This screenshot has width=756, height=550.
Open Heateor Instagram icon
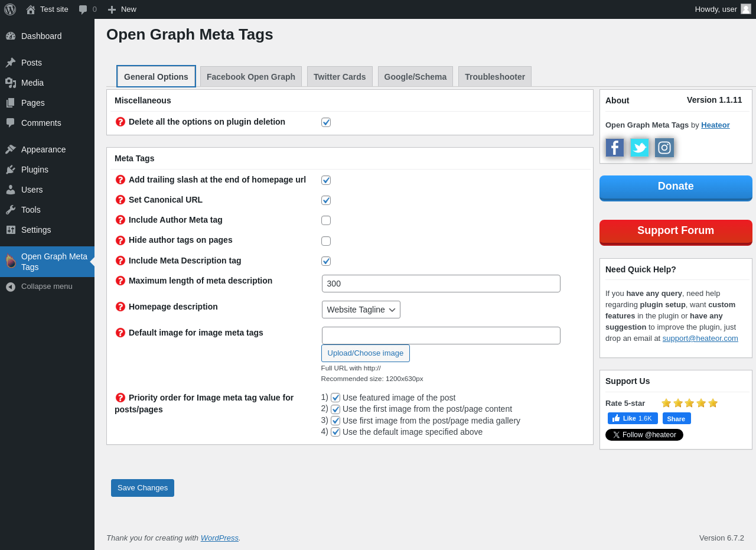(x=664, y=148)
